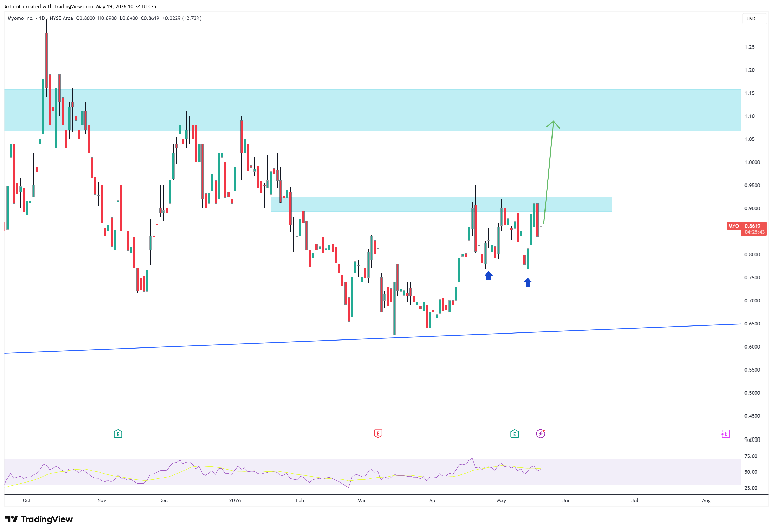Screen dimensions: 773x532
Task: Click the second blue up-arrow below May candles
Action: (x=527, y=282)
